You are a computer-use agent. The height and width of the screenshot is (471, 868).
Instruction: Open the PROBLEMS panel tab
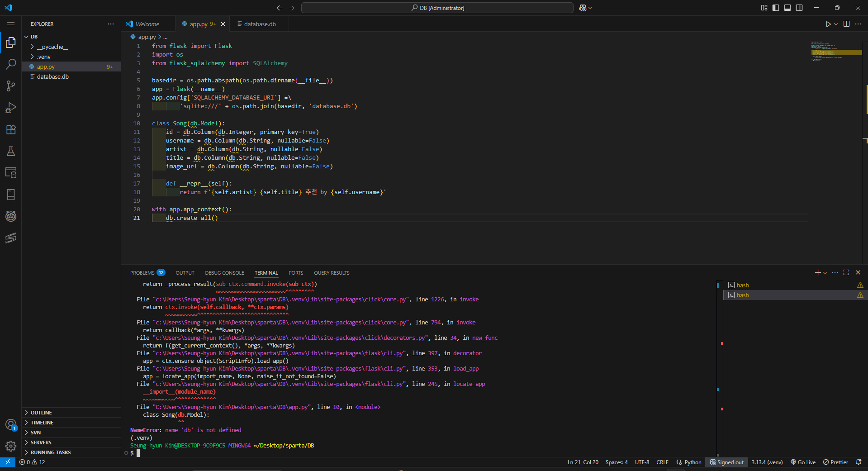[147, 273]
